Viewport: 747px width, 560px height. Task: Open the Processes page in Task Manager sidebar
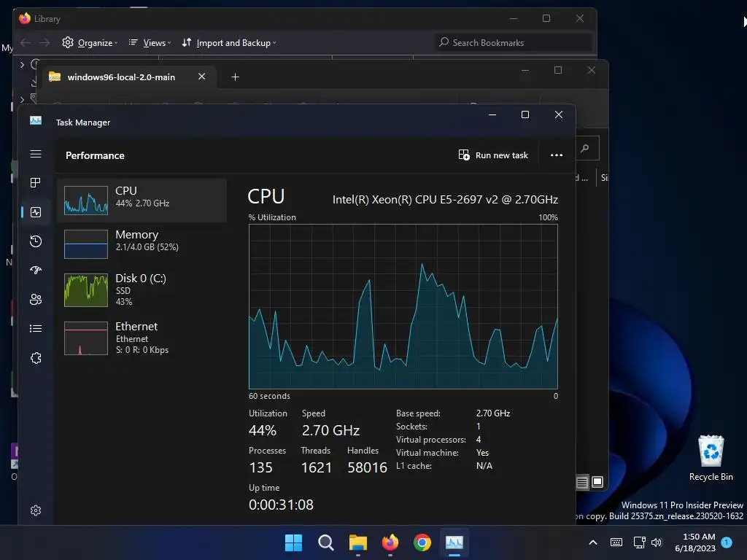[36, 183]
